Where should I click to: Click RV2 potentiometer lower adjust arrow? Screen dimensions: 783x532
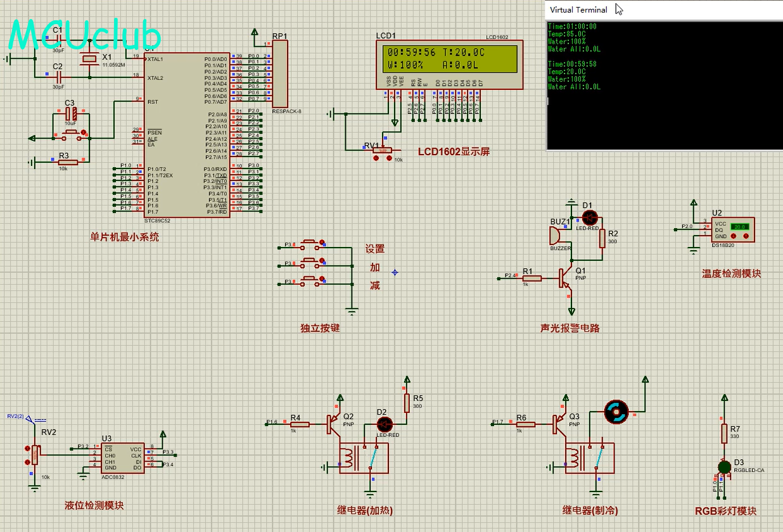[x=27, y=462]
